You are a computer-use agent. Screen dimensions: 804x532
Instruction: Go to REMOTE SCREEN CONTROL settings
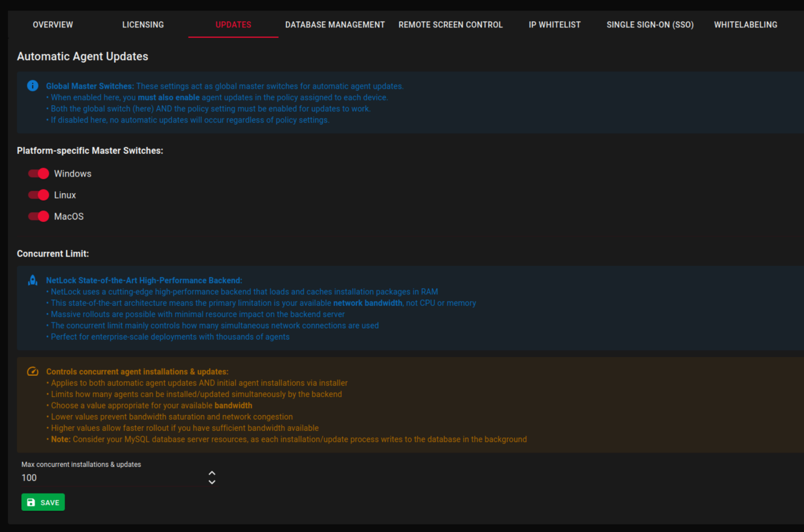451,25
